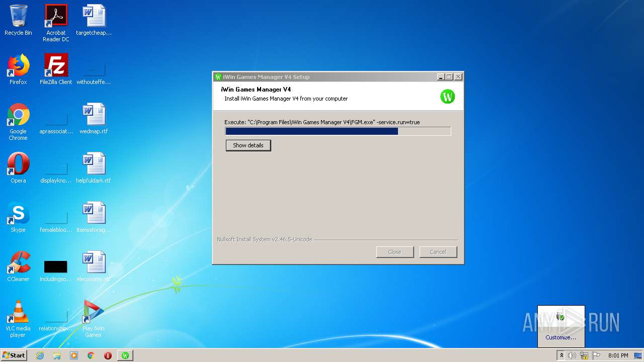Launch VLC media player shortcut
Viewport: 644px width, 362px height.
[18, 319]
